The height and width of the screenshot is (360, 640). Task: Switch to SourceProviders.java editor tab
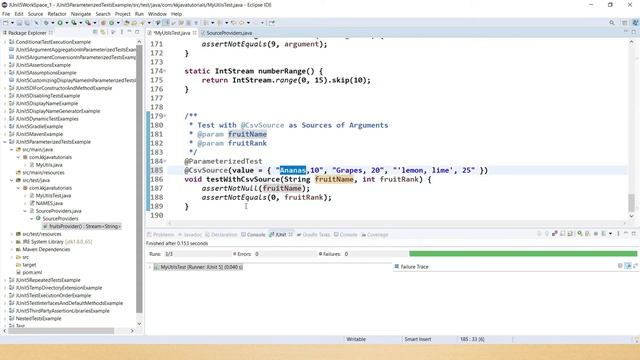click(229, 33)
